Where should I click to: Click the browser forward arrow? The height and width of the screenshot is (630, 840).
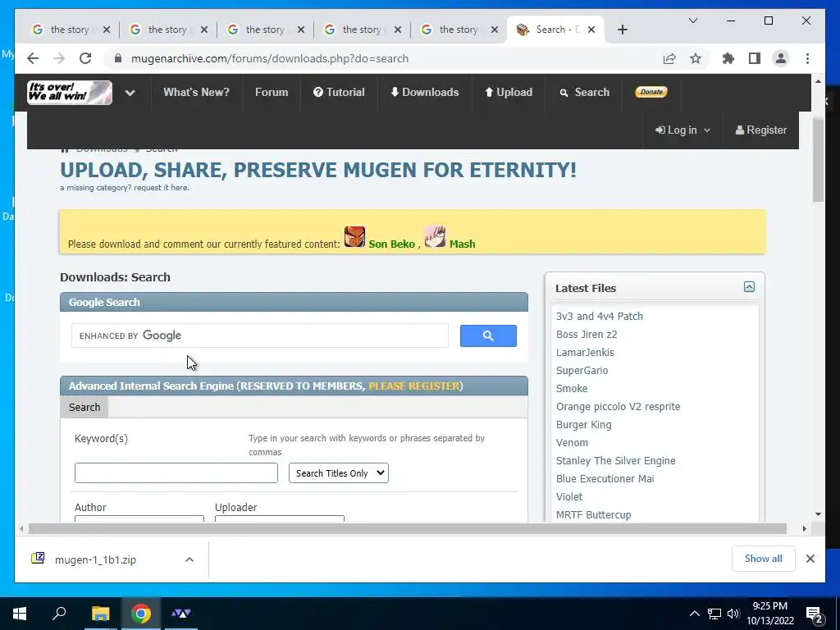coord(59,58)
